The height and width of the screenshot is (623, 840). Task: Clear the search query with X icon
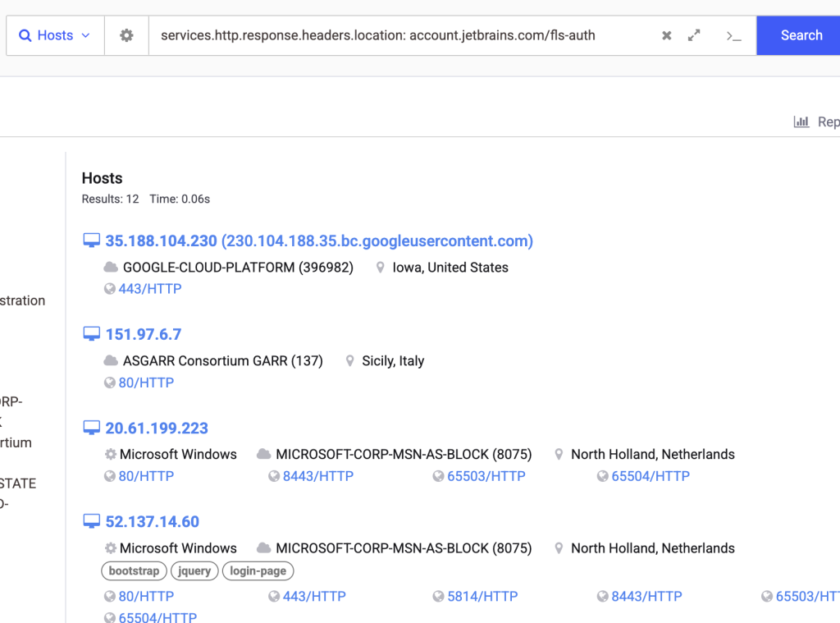[667, 36]
